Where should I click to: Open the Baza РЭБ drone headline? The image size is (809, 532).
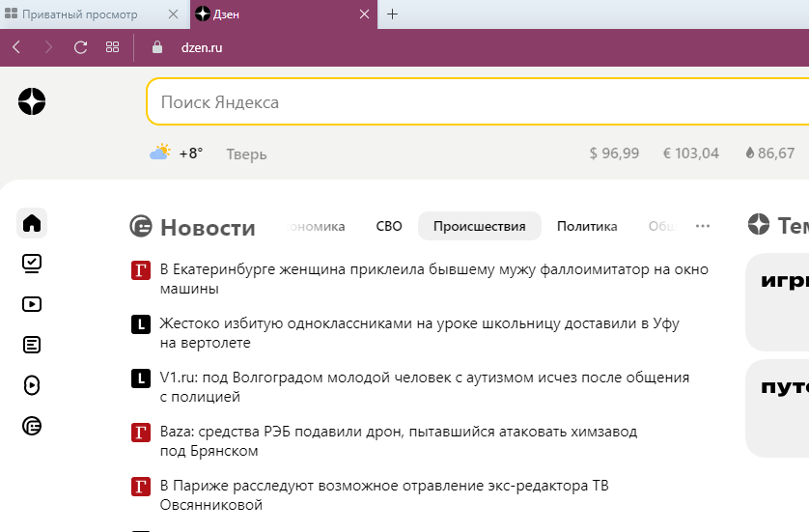tap(399, 441)
